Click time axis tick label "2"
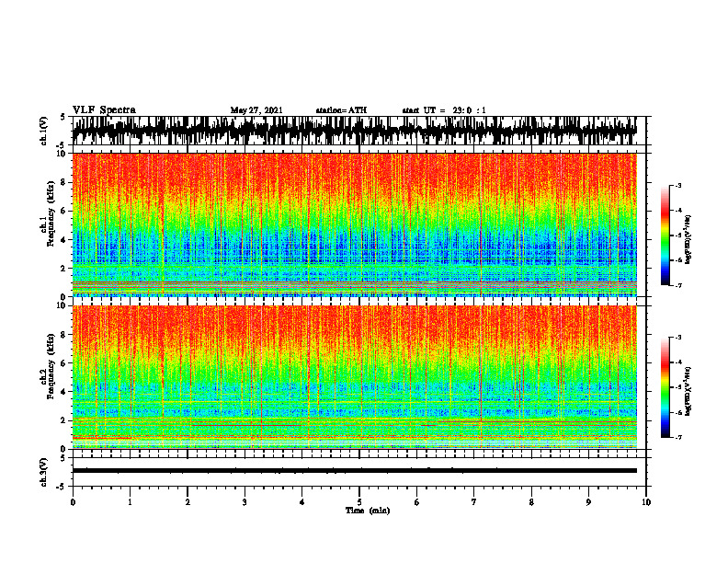 click(188, 502)
